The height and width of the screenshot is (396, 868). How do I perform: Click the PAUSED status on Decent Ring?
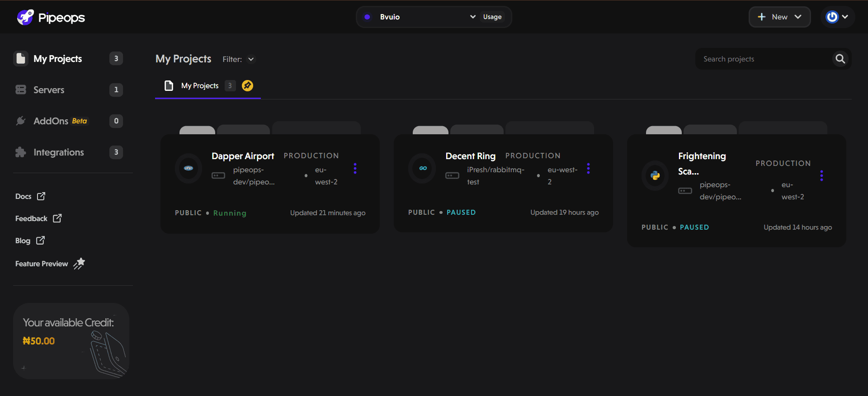461,212
